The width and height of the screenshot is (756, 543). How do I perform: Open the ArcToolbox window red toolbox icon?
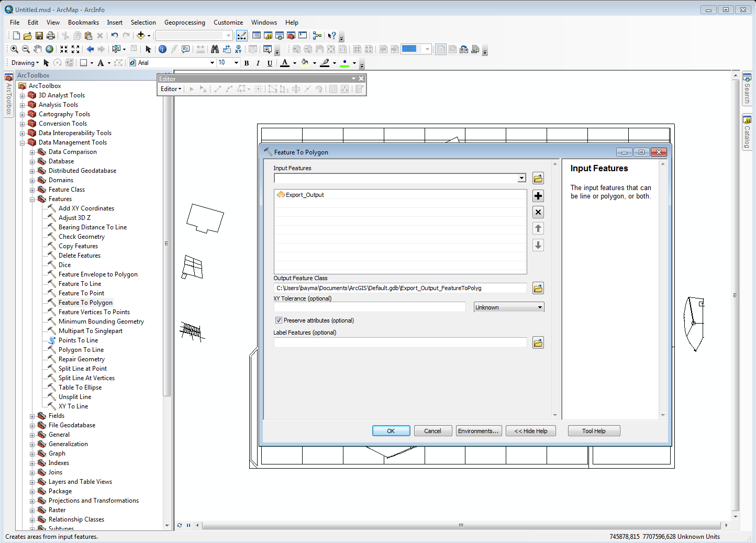point(291,36)
